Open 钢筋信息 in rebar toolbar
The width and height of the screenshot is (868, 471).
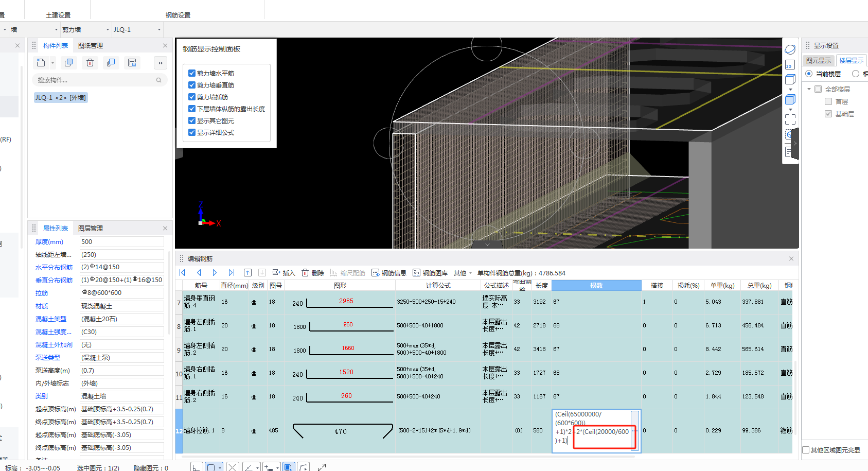[x=389, y=273]
